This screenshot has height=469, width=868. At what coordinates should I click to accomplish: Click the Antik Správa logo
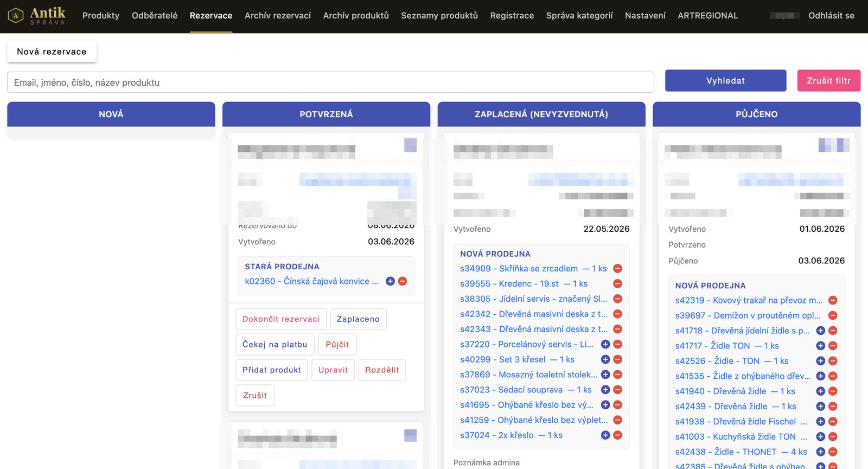pos(37,16)
